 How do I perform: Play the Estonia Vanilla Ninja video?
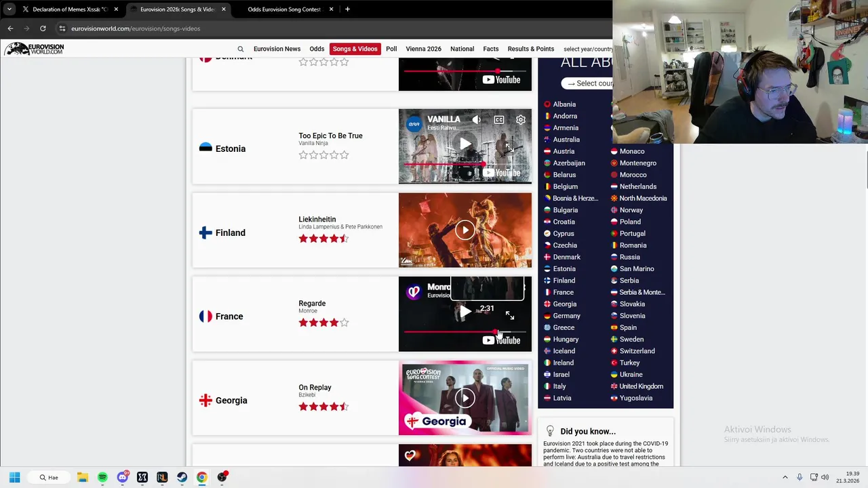(465, 144)
